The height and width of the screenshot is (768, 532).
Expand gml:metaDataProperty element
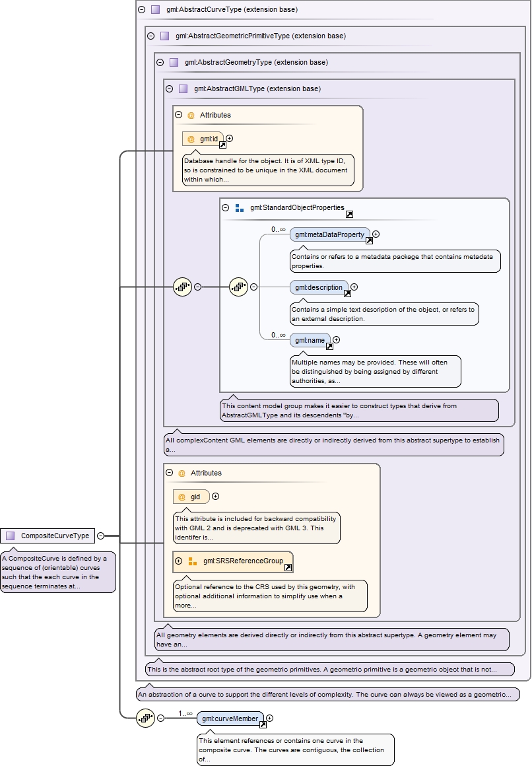click(x=376, y=234)
